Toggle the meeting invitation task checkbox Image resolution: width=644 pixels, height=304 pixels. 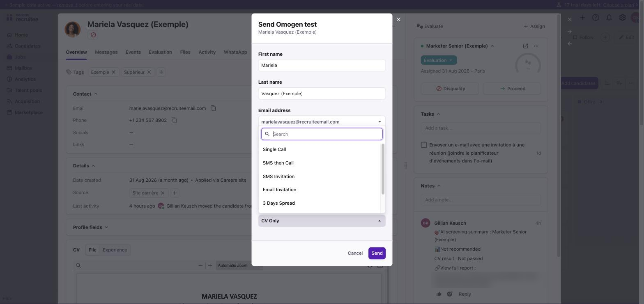click(x=424, y=145)
